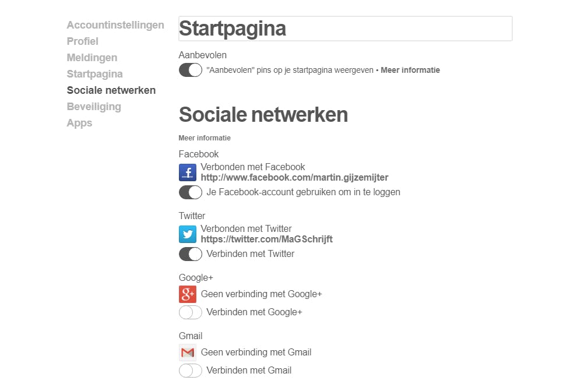Open the Beveiliging settings
The width and height of the screenshot is (588, 384).
94,107
